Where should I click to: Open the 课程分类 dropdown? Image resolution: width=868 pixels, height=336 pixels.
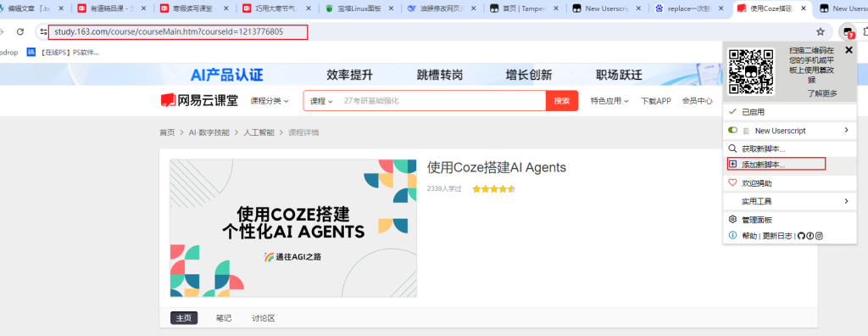point(270,101)
